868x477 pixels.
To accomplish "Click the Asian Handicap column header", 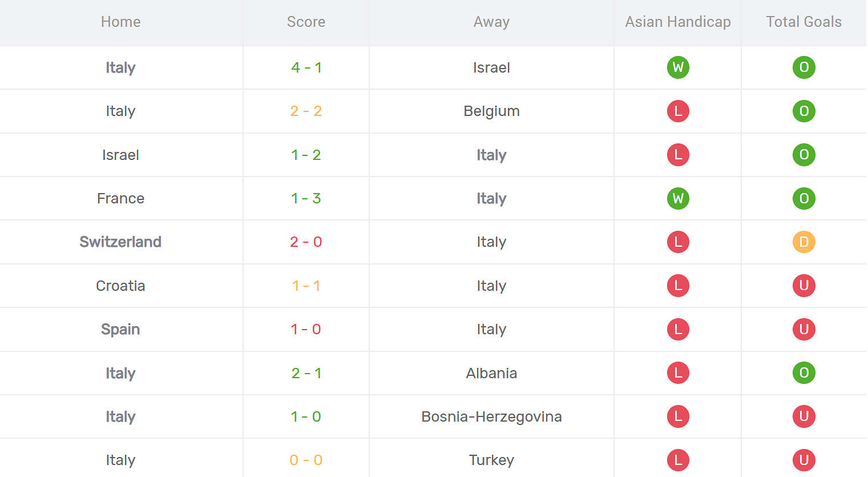I will click(678, 22).
